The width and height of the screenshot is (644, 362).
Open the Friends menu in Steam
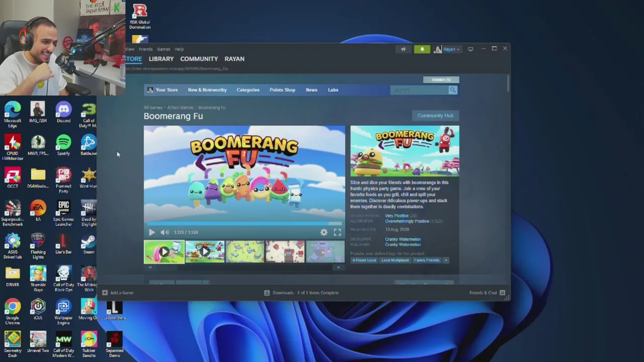[x=145, y=49]
